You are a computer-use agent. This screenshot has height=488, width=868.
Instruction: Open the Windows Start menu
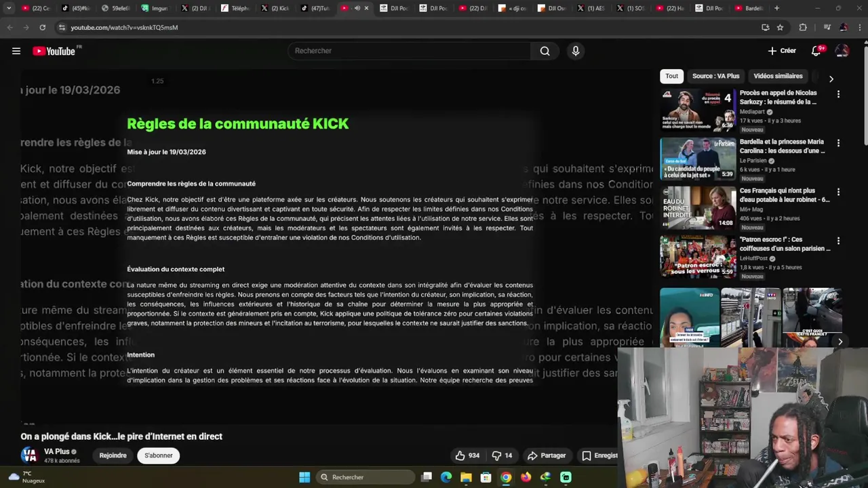[304, 477]
